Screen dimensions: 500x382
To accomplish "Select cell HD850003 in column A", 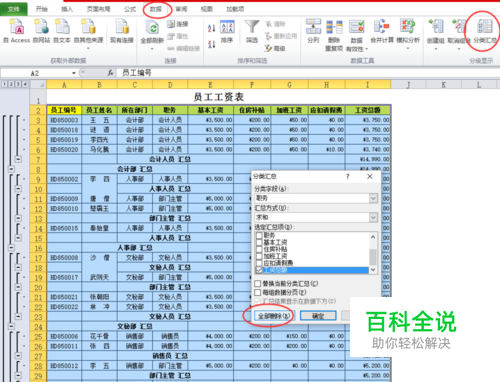I will [x=64, y=120].
